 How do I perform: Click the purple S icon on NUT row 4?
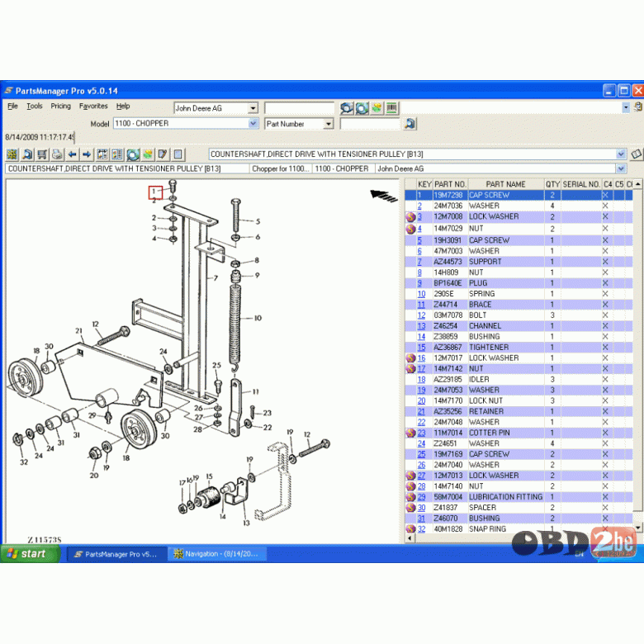point(410,229)
